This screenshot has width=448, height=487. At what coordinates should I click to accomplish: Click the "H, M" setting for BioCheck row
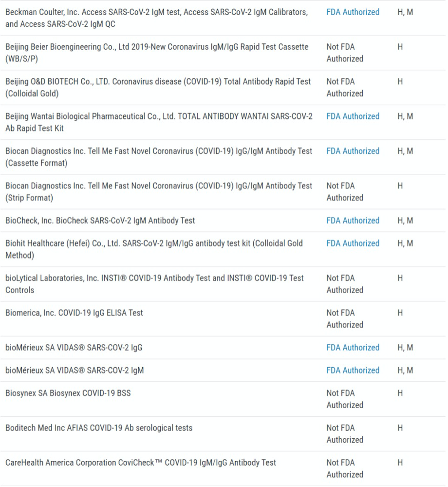coord(405,221)
